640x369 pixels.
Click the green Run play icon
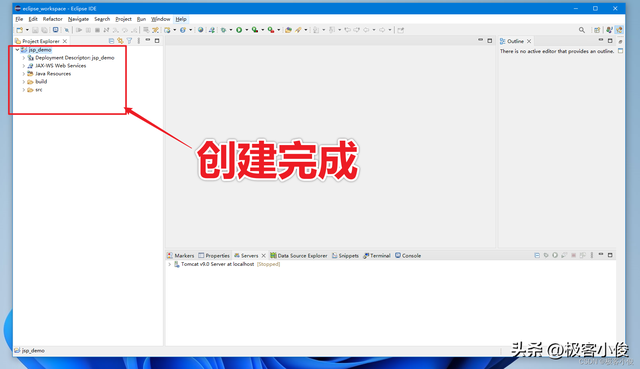[239, 30]
